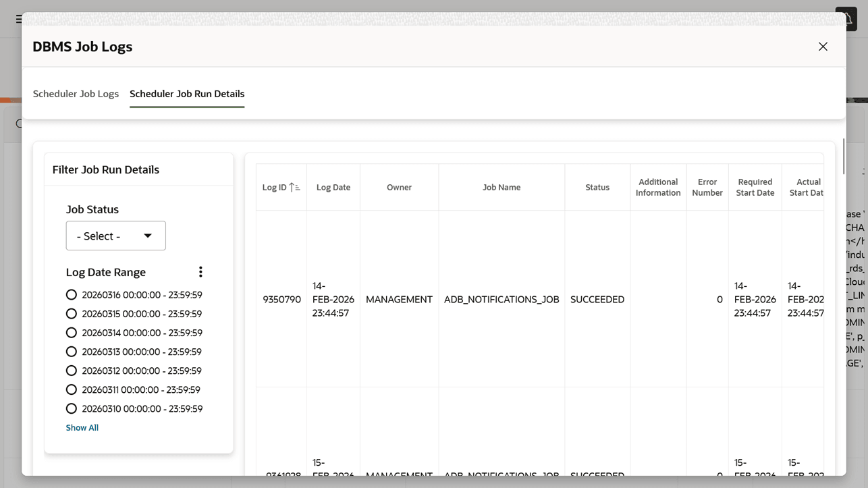Click the Additional Information column header

pyautogui.click(x=658, y=187)
